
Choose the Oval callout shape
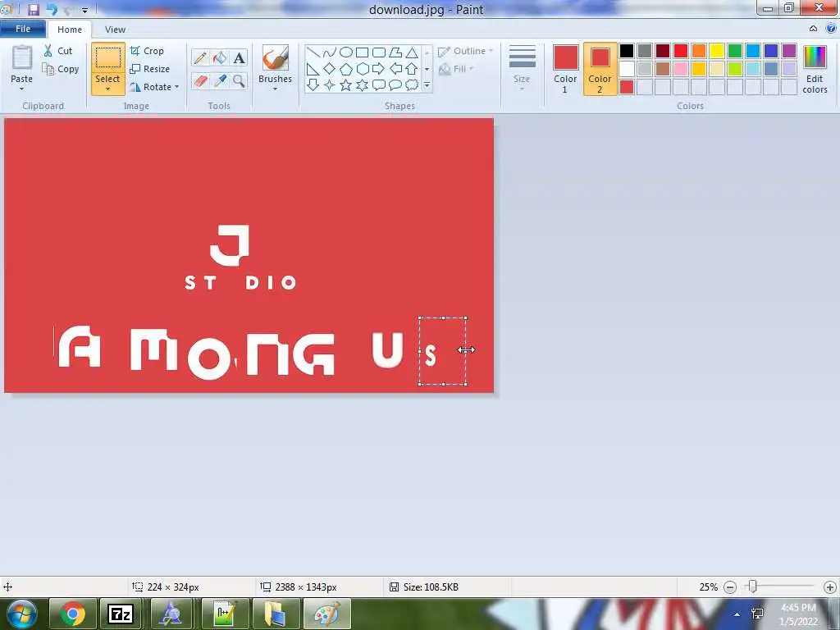point(395,84)
